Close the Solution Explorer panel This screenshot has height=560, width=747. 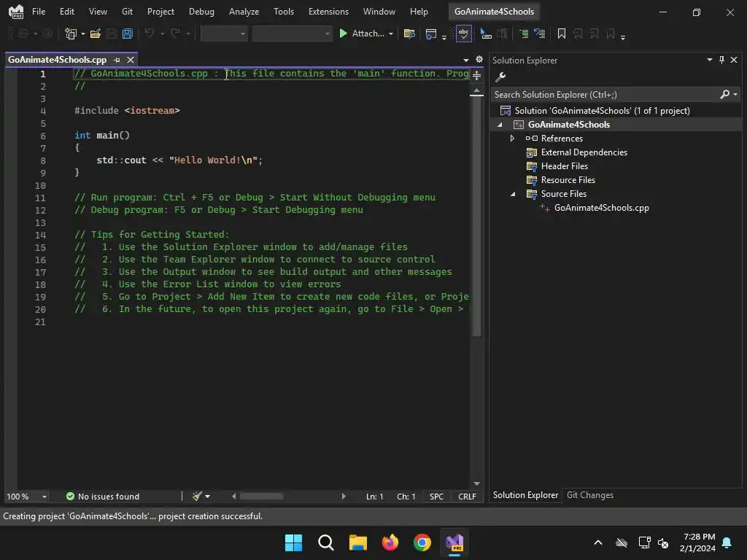pos(734,60)
